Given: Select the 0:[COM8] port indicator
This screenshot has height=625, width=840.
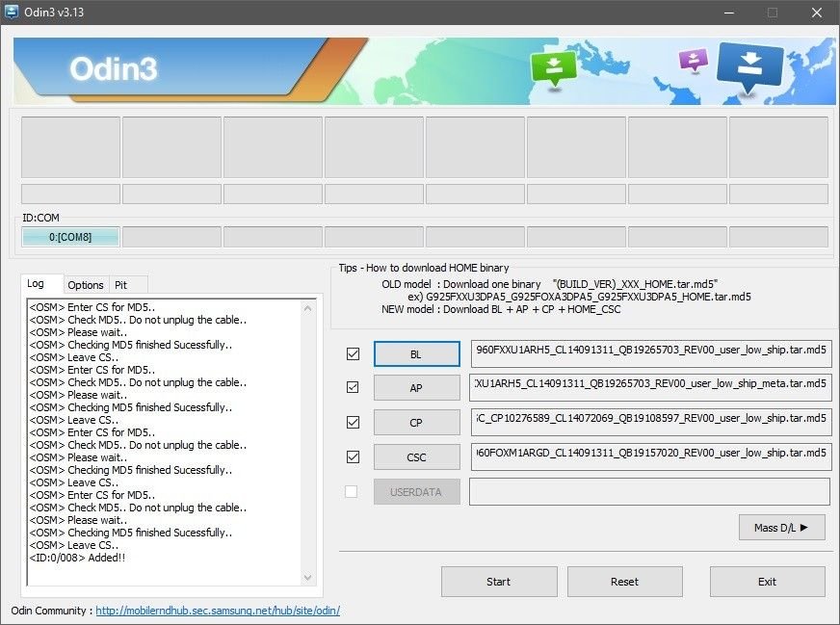Looking at the screenshot, I should [x=70, y=237].
